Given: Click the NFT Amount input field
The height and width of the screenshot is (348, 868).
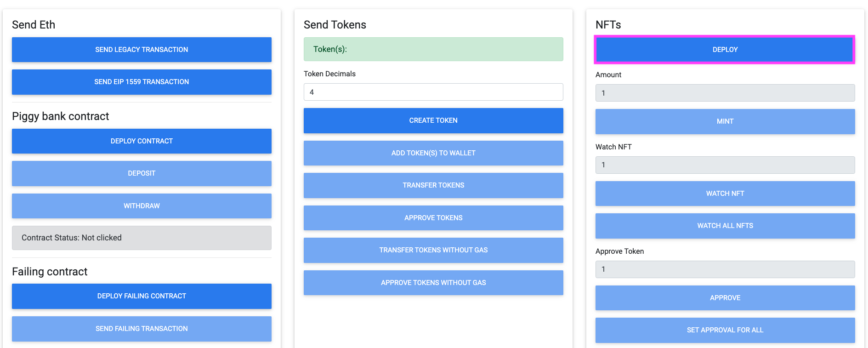Looking at the screenshot, I should (725, 93).
